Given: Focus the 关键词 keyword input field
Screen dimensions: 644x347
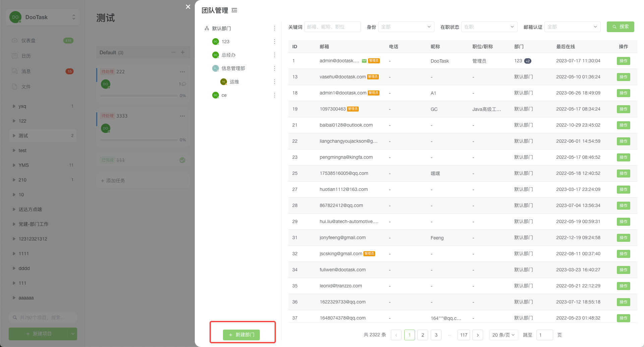Looking at the screenshot, I should click(x=332, y=27).
